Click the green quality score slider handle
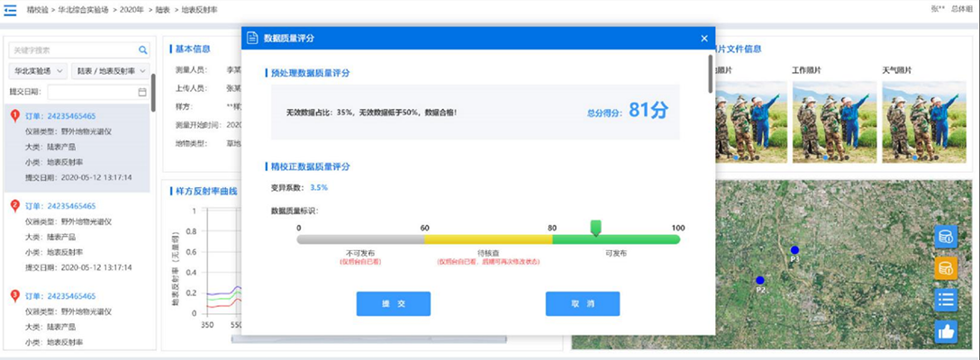Viewport: 980px width, 360px height. pyautogui.click(x=594, y=229)
